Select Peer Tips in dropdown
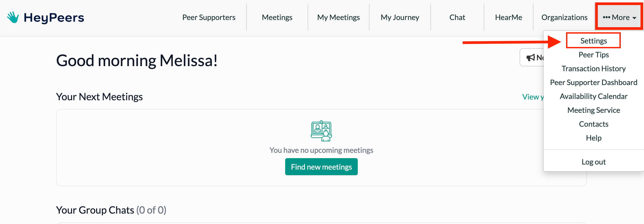 click(x=594, y=55)
